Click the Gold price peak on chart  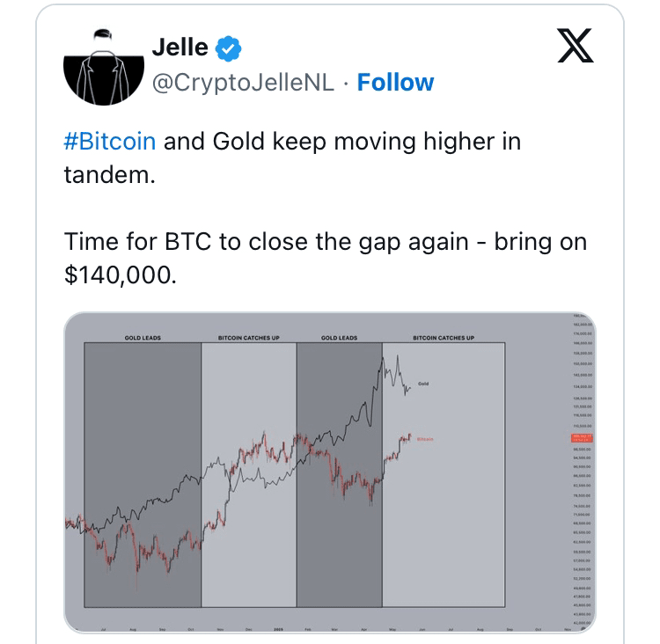point(383,356)
